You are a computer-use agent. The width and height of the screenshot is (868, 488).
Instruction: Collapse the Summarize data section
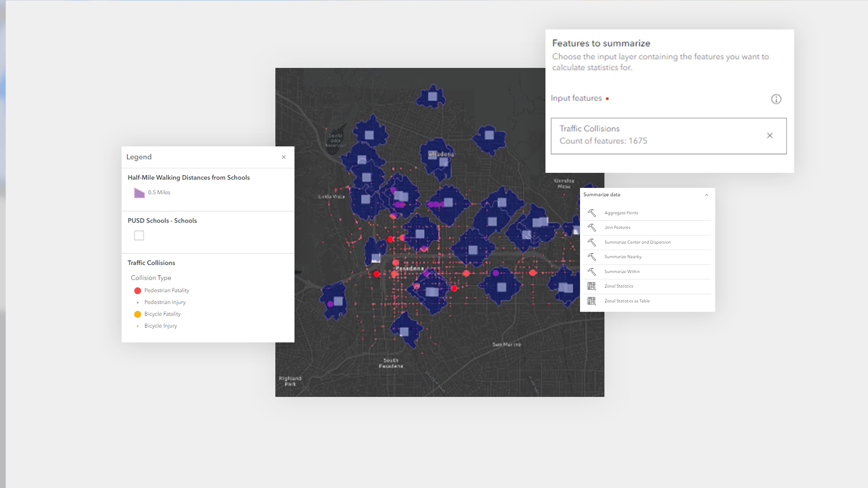click(706, 195)
